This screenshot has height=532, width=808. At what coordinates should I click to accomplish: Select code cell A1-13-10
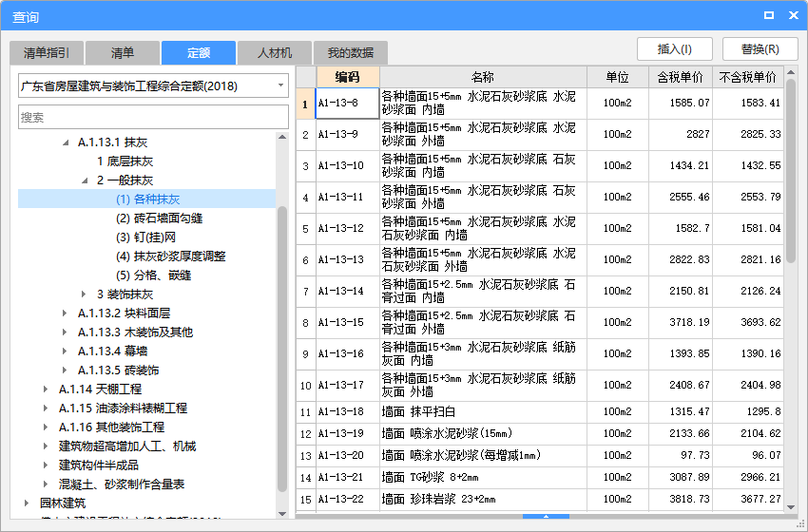pyautogui.click(x=347, y=166)
